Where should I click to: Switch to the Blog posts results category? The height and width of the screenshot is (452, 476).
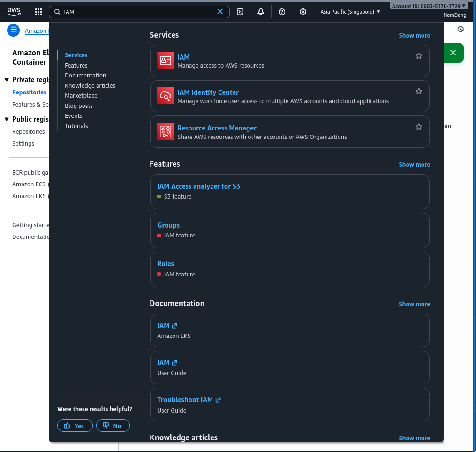[78, 106]
